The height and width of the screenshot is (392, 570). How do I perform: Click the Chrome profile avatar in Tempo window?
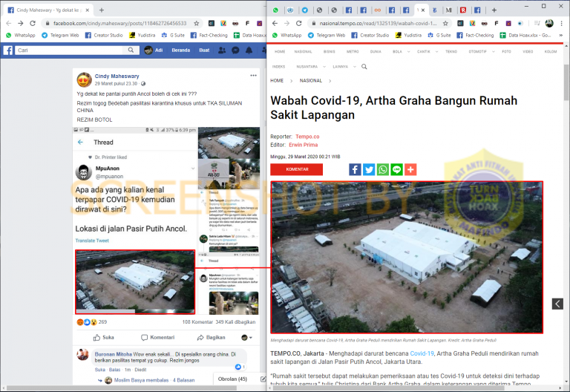(x=549, y=23)
